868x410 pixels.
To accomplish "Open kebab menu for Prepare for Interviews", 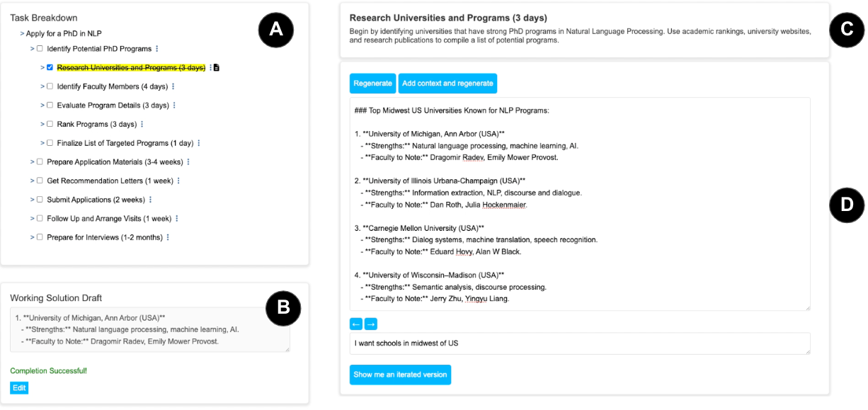I will pos(168,237).
